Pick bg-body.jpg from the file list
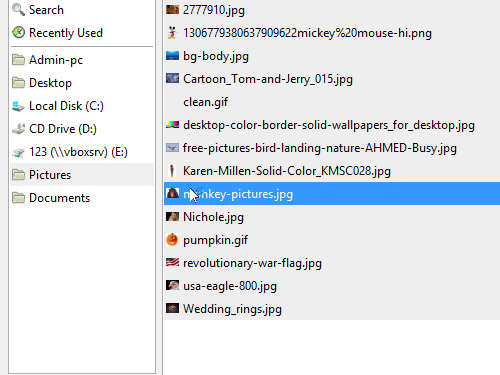500x375 pixels. [332, 56]
